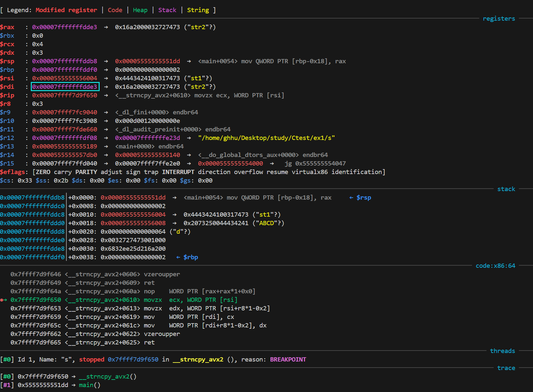The image size is (533, 392).
Task: Click the red breakpoint arrow at current instruction
Action: coord(4,300)
